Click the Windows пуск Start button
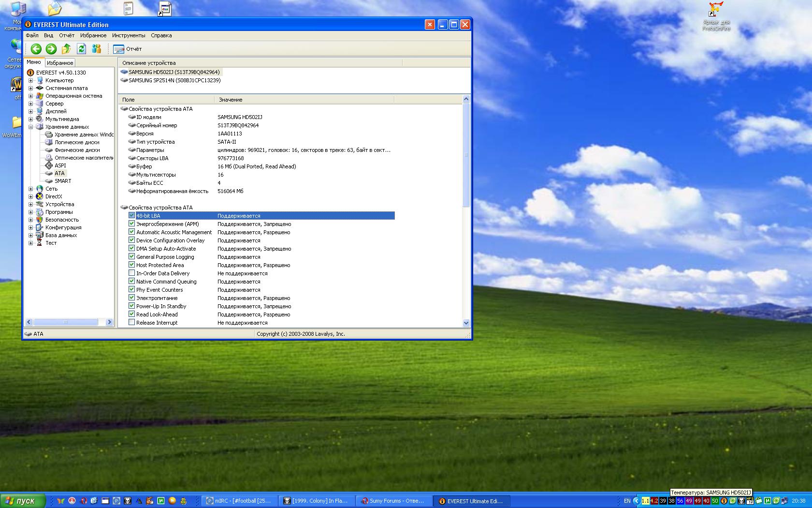The height and width of the screenshot is (508, 812). point(22,501)
